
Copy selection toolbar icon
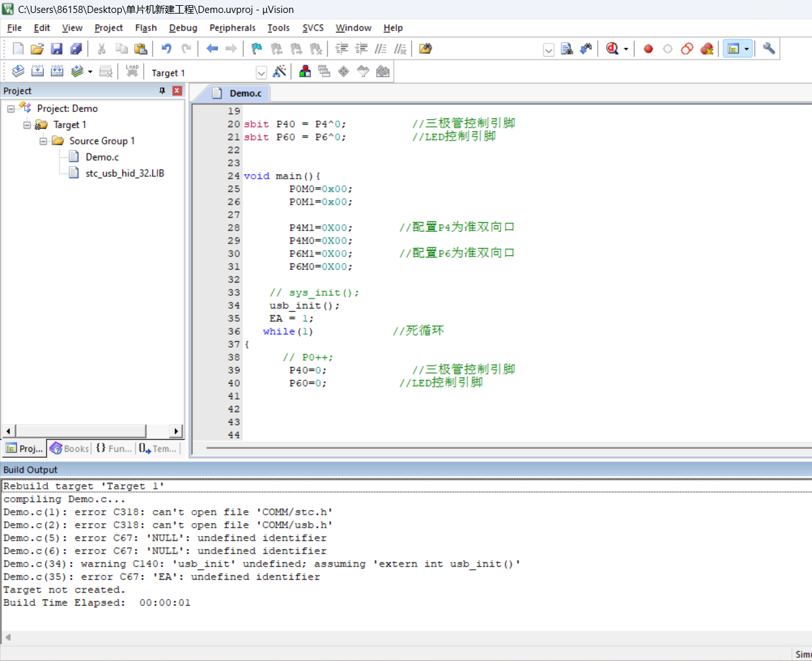tap(121, 49)
